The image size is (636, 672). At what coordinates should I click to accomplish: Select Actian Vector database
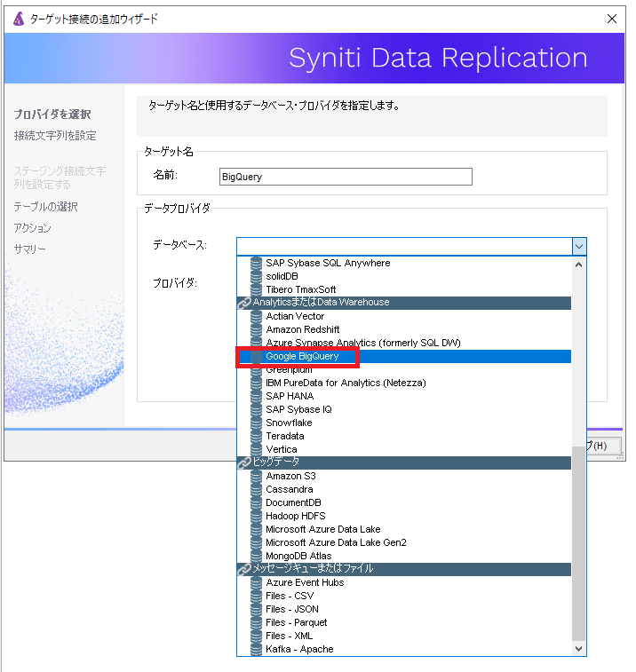point(404,316)
